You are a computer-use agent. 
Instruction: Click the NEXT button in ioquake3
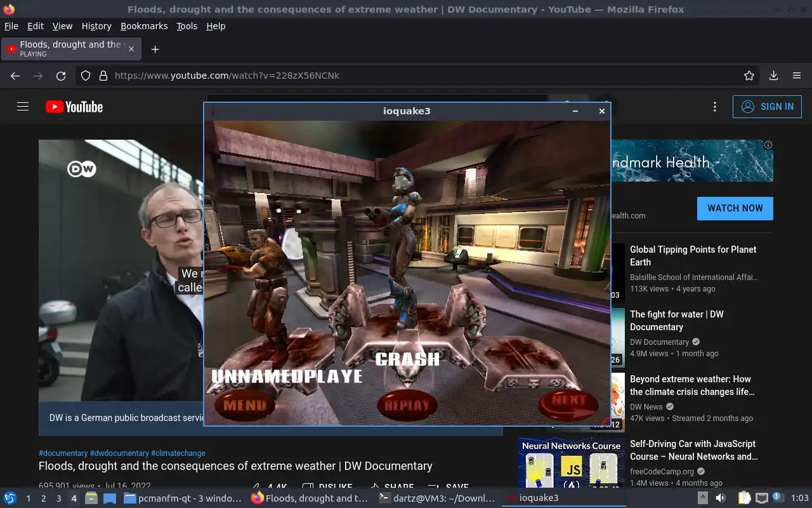568,404
